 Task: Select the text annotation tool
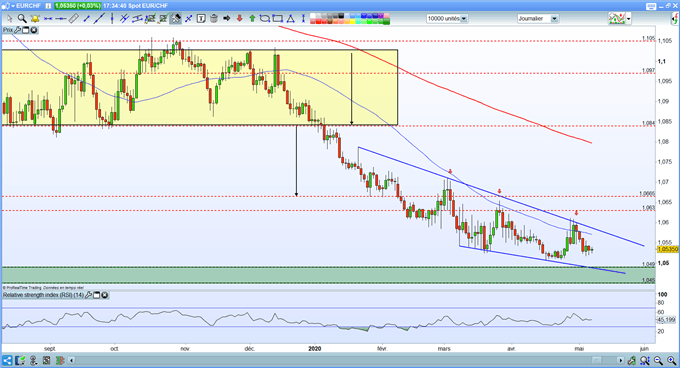point(201,19)
